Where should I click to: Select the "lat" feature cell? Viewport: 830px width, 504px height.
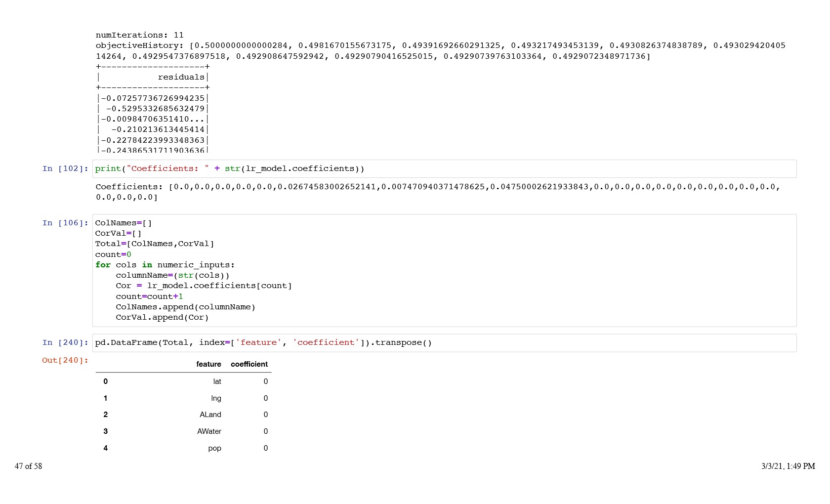pyautogui.click(x=217, y=381)
